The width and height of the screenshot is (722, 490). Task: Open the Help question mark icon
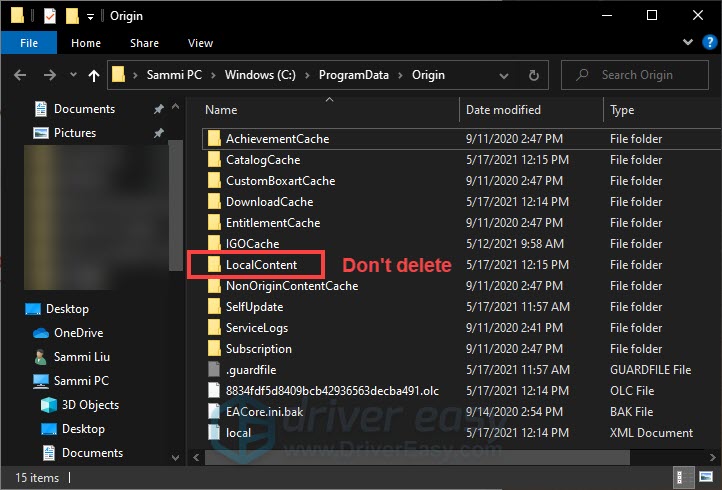coord(709,42)
